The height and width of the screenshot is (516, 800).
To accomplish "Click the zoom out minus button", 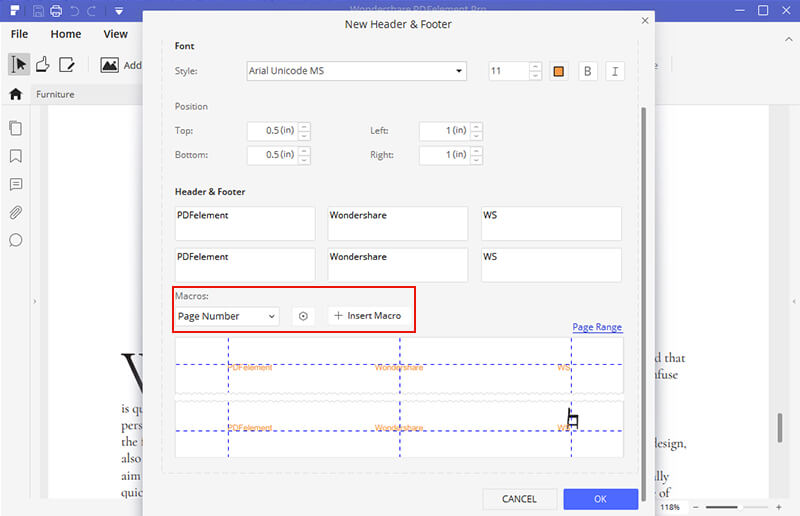I will [695, 507].
